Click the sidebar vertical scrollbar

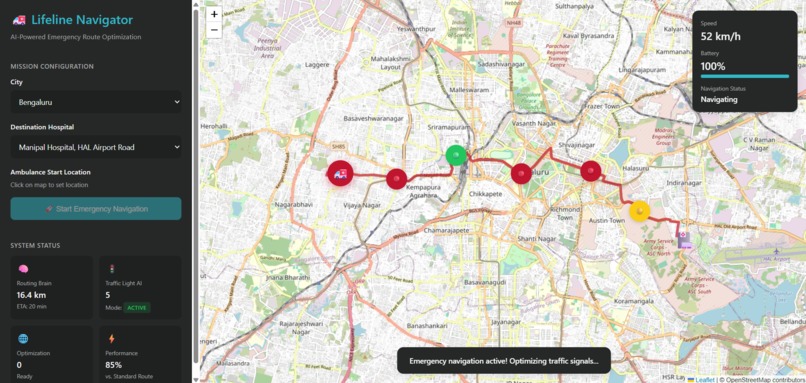tap(195, 186)
